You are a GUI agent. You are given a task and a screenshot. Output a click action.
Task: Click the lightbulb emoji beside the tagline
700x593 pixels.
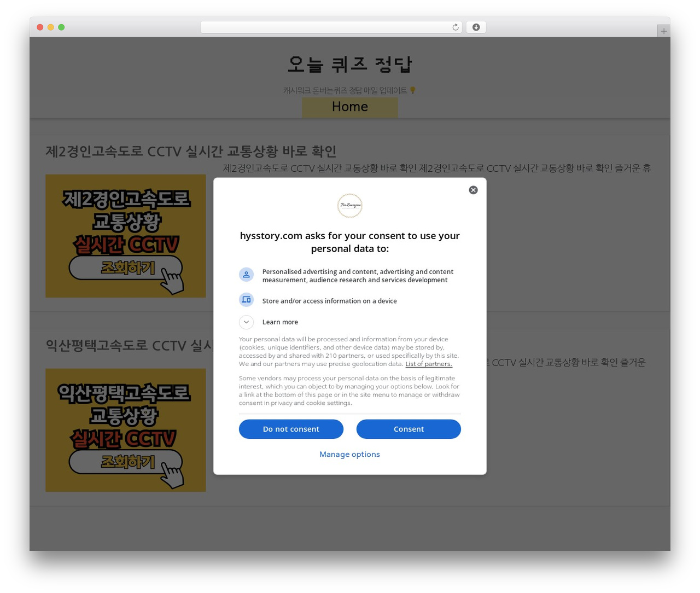pyautogui.click(x=413, y=90)
